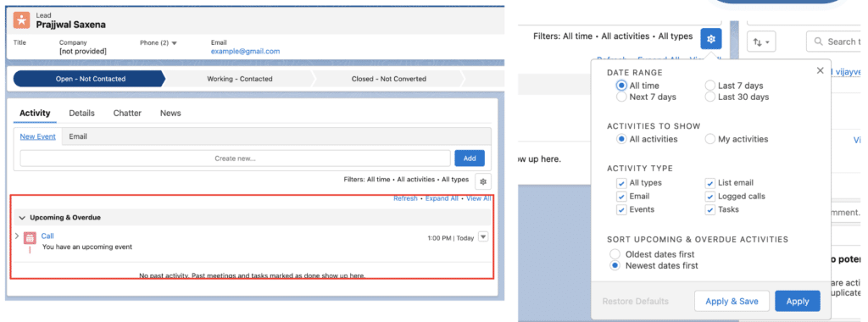The image size is (868, 322).
Task: Click the View All link
Action: [478, 198]
